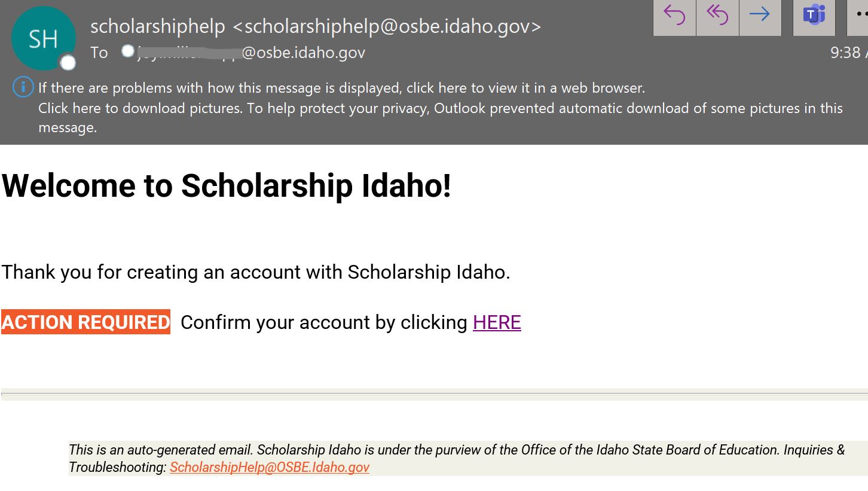Viewport: 868px width, 491px height.
Task: Click the orange ACTION REQUIRED label
Action: 85,322
